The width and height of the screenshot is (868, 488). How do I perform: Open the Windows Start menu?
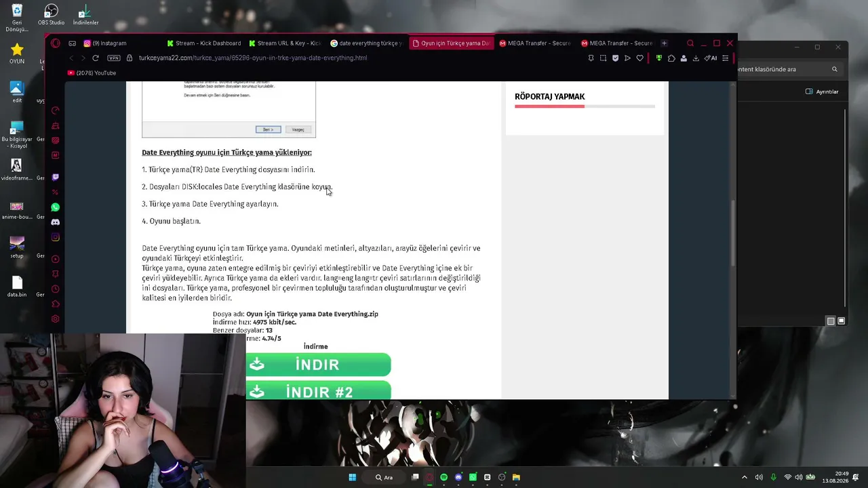tap(353, 477)
